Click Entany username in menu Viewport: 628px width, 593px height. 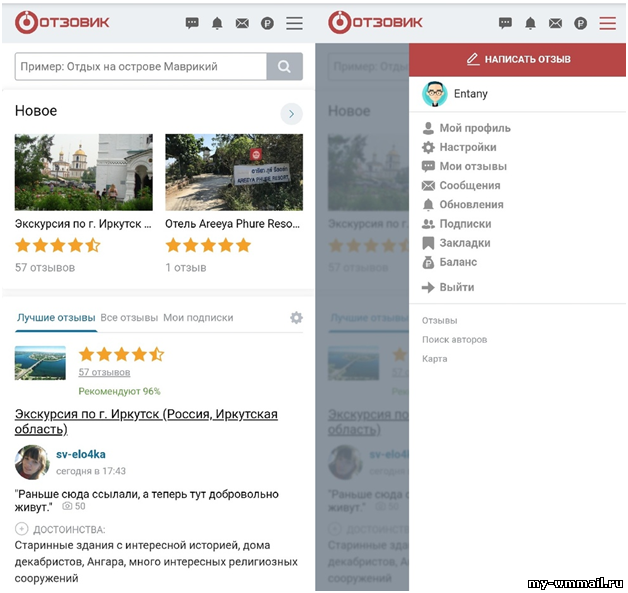(x=471, y=94)
